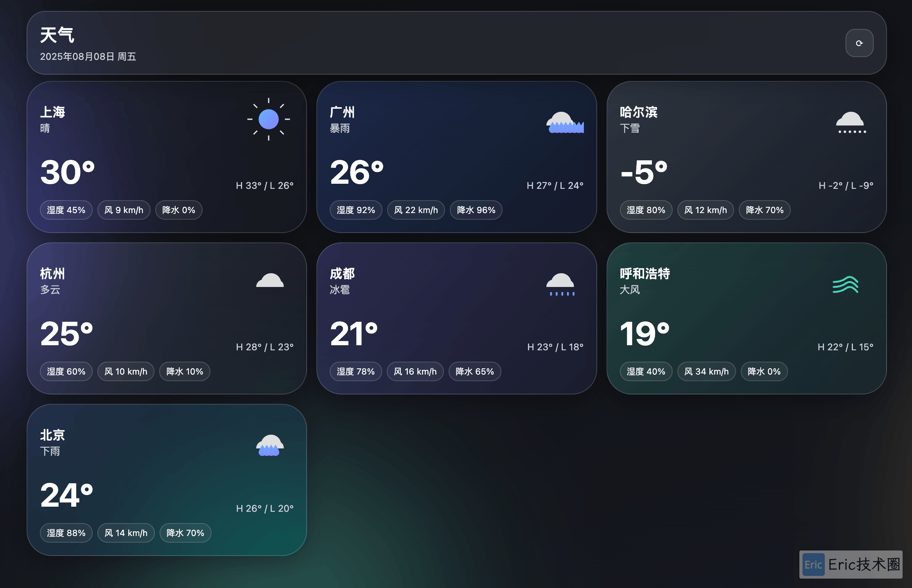This screenshot has width=912, height=588.
Task: Select the 降水 70% chip on 哈尔滨
Action: (765, 210)
